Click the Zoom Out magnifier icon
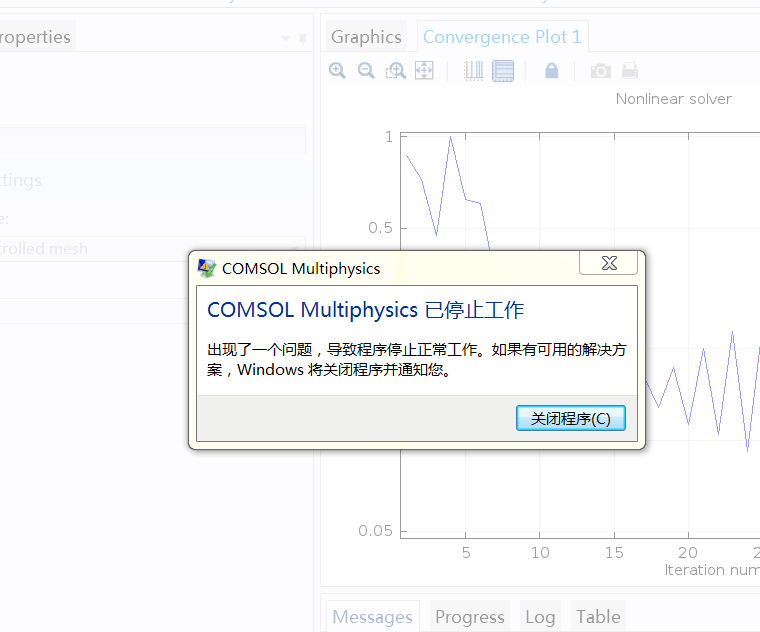 pos(366,71)
